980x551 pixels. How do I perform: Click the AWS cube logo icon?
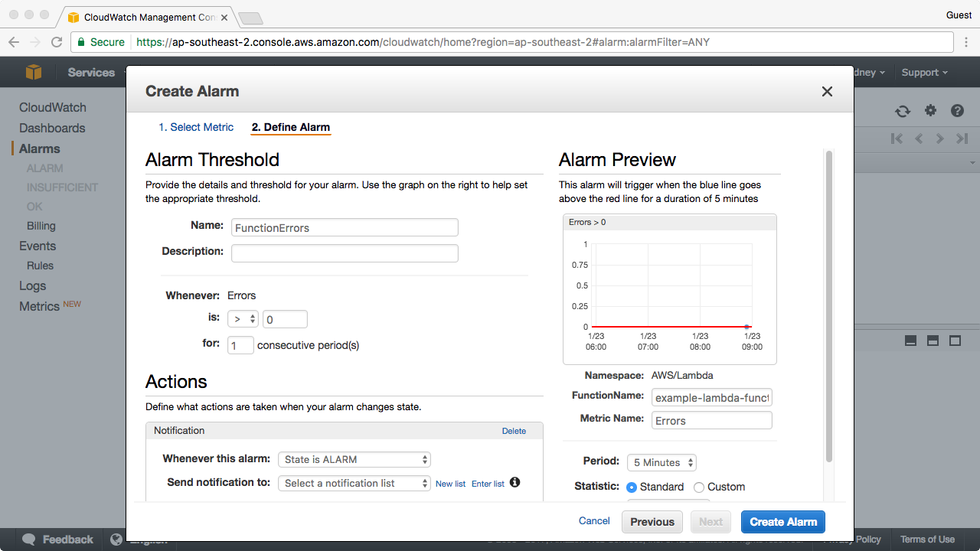(34, 72)
